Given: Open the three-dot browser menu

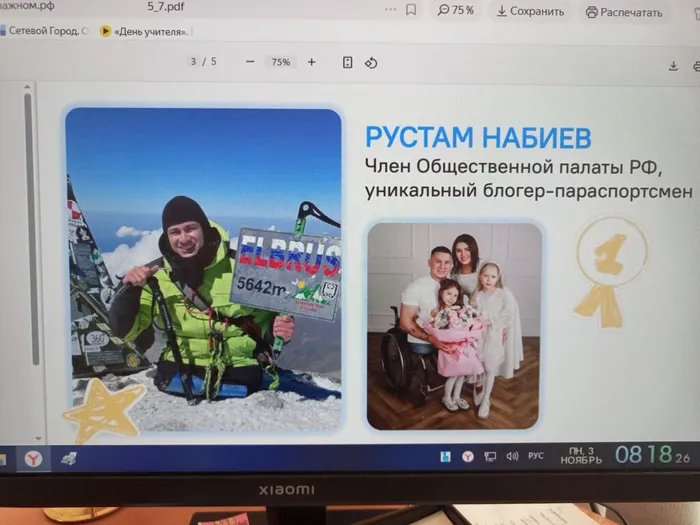Looking at the screenshot, I should pos(390,10).
